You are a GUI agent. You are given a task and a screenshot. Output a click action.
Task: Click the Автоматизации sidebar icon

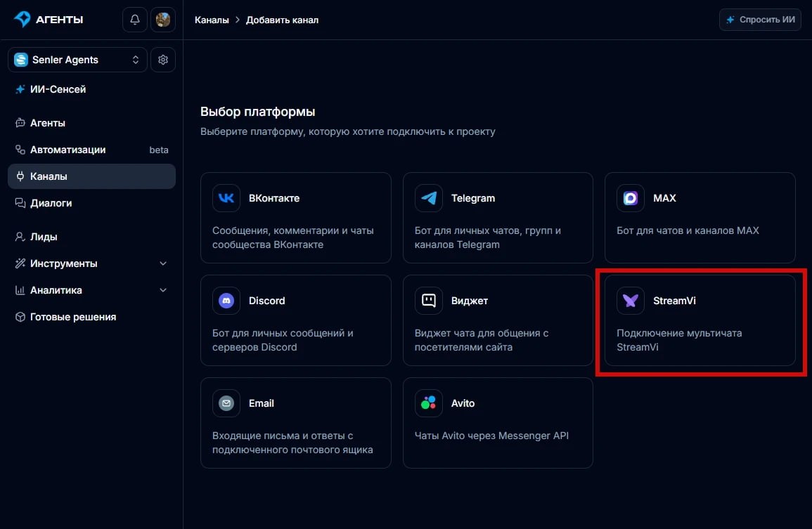click(20, 150)
